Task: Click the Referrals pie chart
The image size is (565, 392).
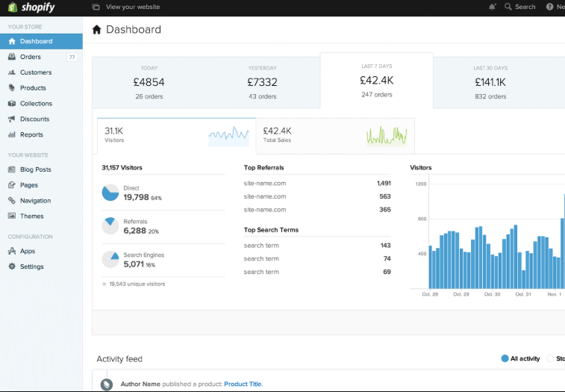Action: click(x=110, y=226)
